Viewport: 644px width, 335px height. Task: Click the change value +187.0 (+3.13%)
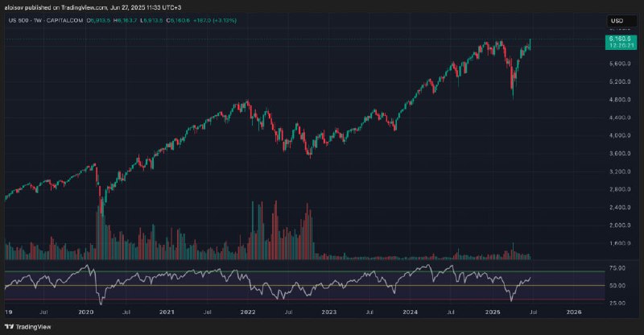[215, 20]
